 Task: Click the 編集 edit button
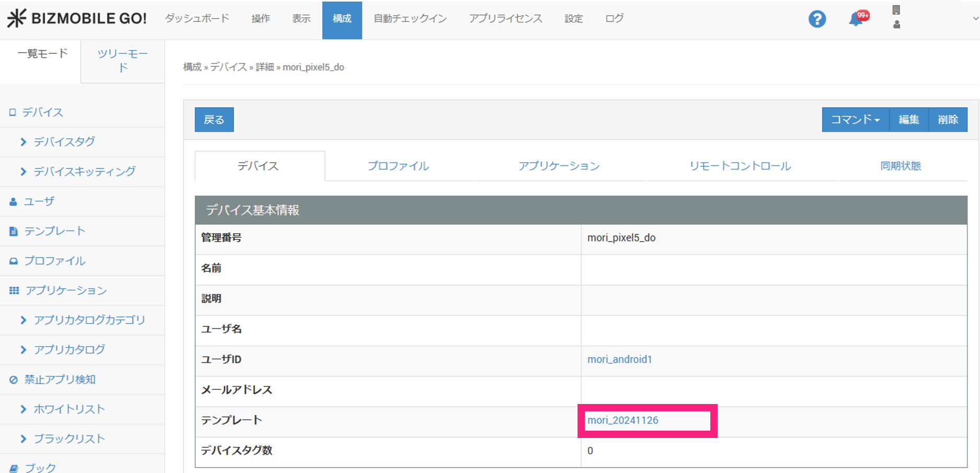coord(908,120)
